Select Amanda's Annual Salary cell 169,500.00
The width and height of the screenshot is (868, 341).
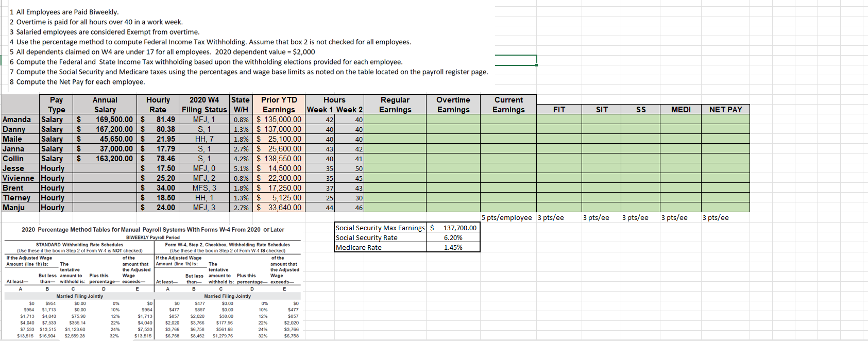click(105, 120)
